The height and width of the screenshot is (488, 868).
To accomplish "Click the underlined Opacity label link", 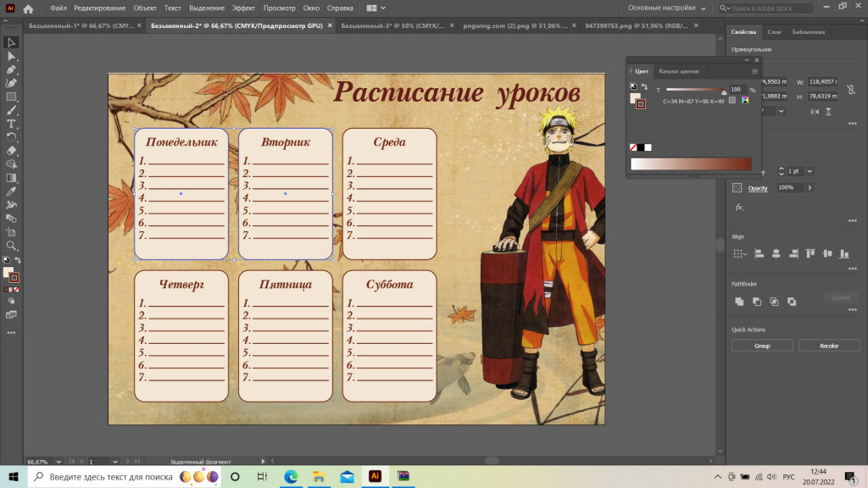I will [x=758, y=188].
